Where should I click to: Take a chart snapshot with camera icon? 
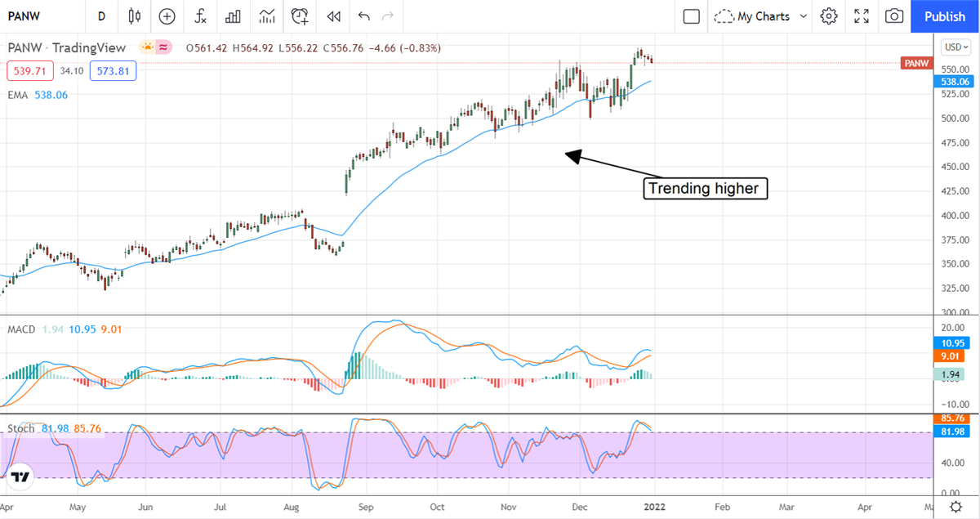point(894,16)
